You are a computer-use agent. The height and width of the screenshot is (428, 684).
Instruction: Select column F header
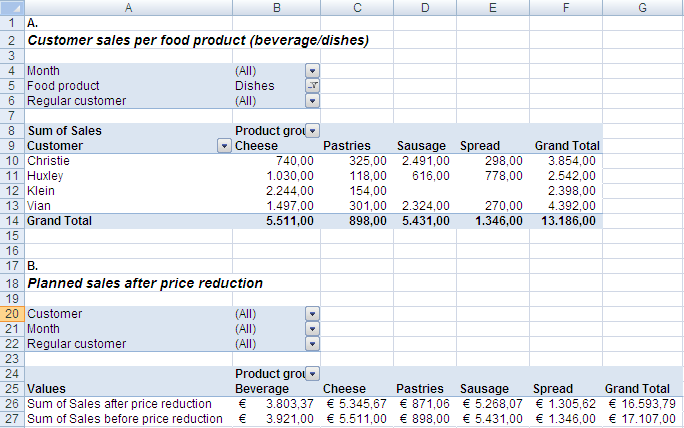566,7
